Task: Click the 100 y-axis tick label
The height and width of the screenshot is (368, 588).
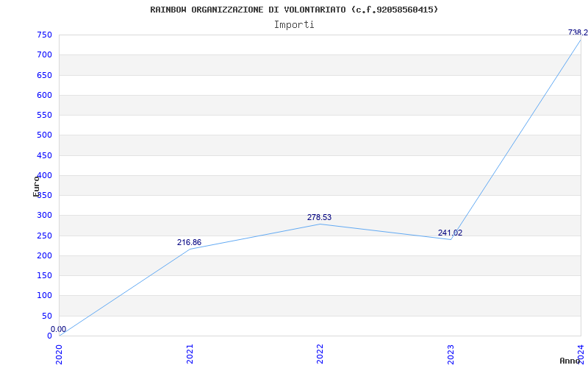Action: click(44, 296)
